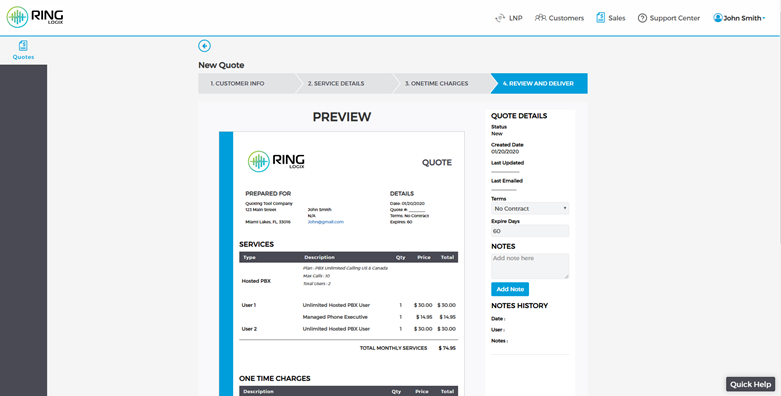Go to step 1 Customer Info
The image size is (781, 396).
[247, 83]
